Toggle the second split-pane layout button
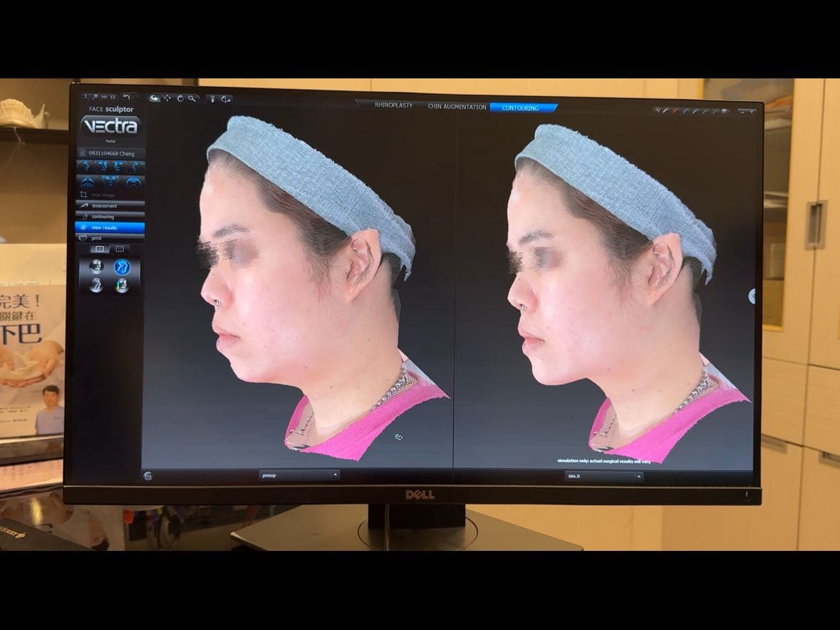The image size is (840, 630). 120,249
